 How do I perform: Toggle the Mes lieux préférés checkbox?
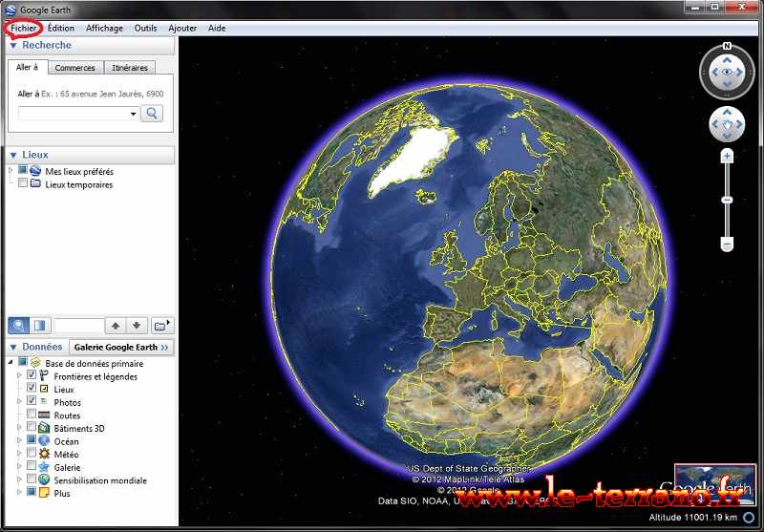[22, 170]
